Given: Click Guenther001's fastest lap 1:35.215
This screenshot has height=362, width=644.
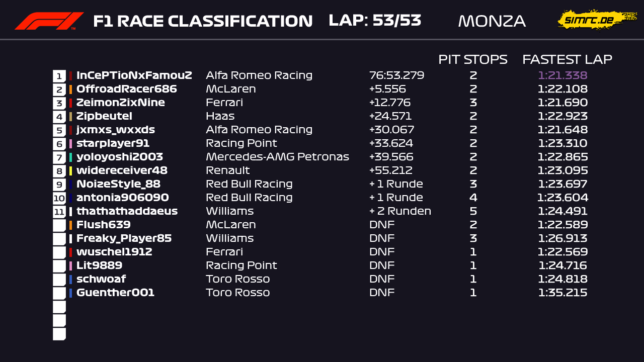Looking at the screenshot, I should pos(562,293).
